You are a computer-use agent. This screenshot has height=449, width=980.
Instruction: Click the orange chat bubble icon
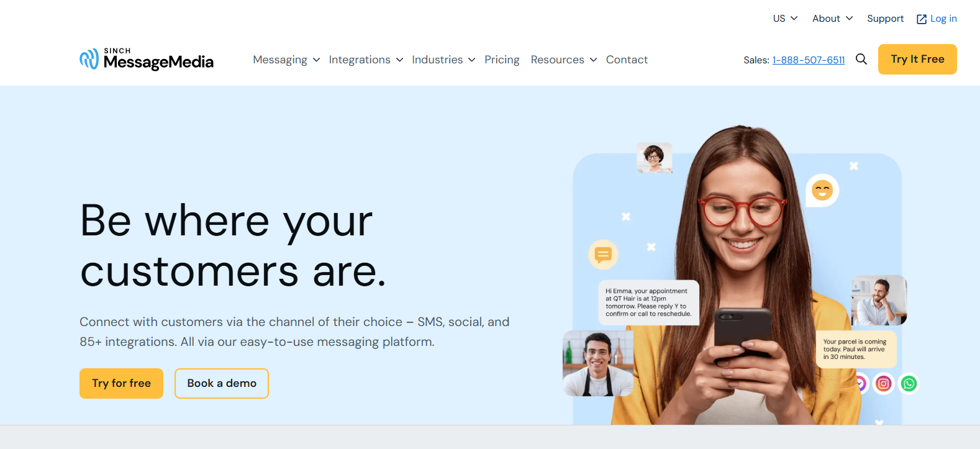pos(603,255)
